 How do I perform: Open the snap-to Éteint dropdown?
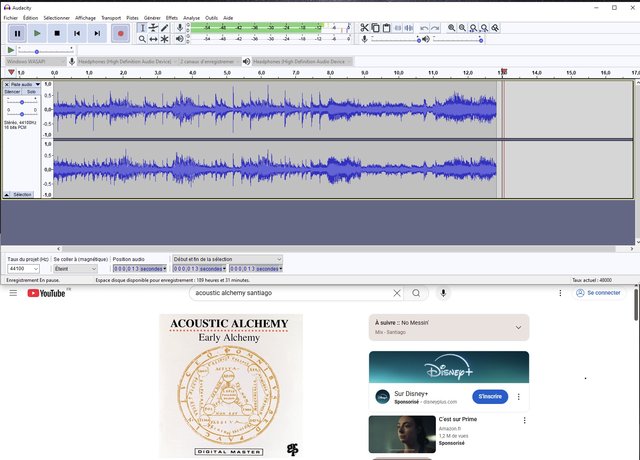point(76,269)
